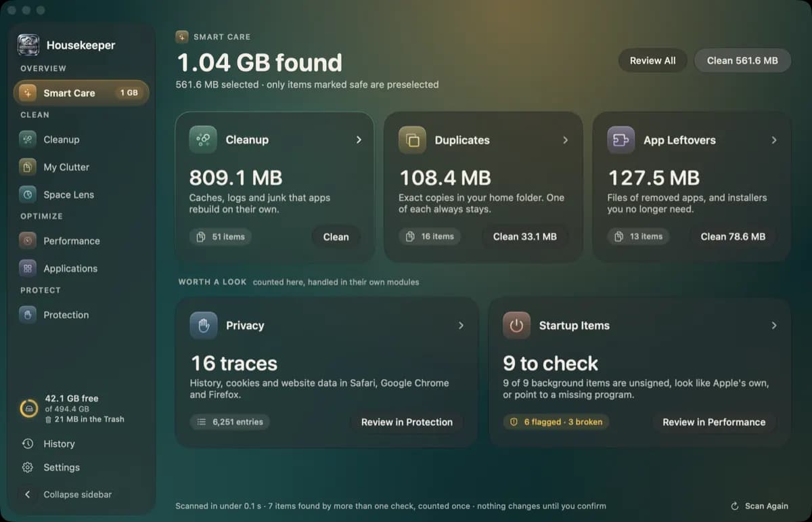Click the Smart Care header badge icon

181,37
